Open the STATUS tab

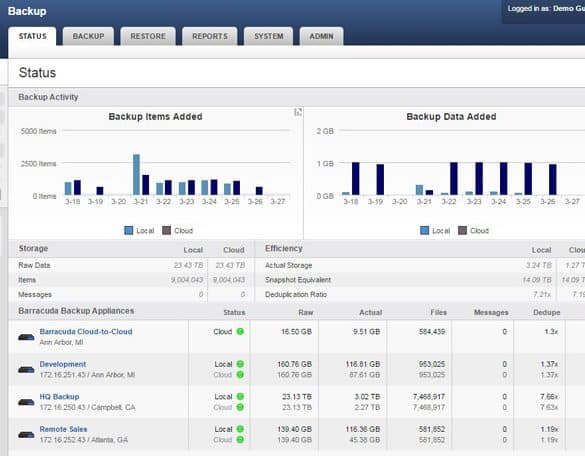(32, 36)
